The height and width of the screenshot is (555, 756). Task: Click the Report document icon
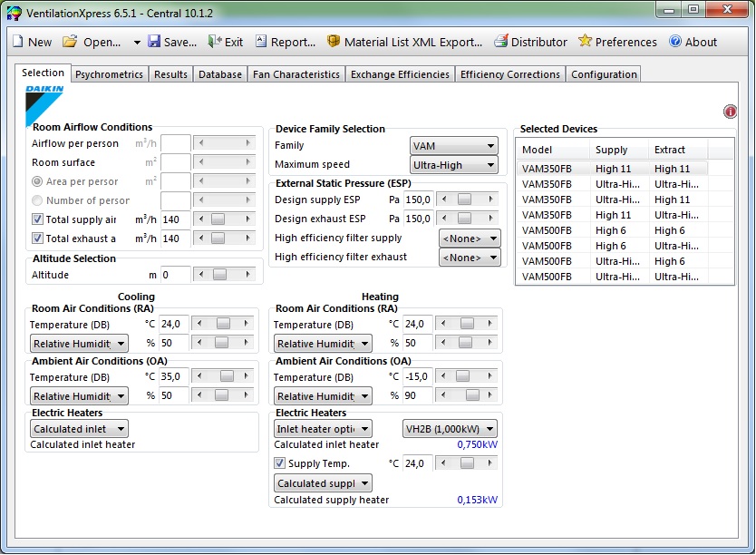click(261, 42)
